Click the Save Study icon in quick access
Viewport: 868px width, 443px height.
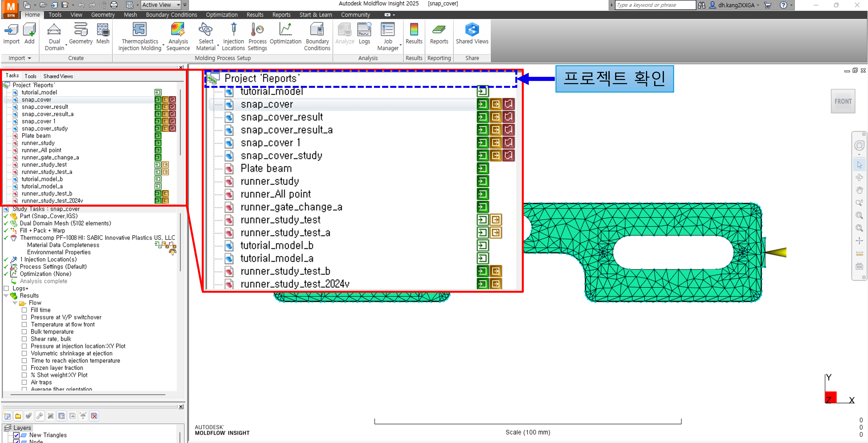[65, 5]
